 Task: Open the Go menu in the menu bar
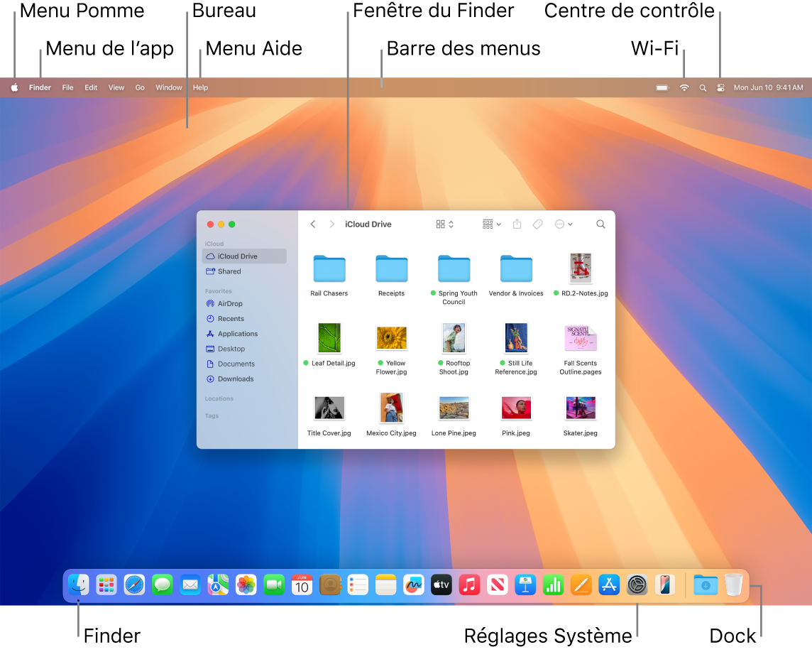pyautogui.click(x=140, y=87)
